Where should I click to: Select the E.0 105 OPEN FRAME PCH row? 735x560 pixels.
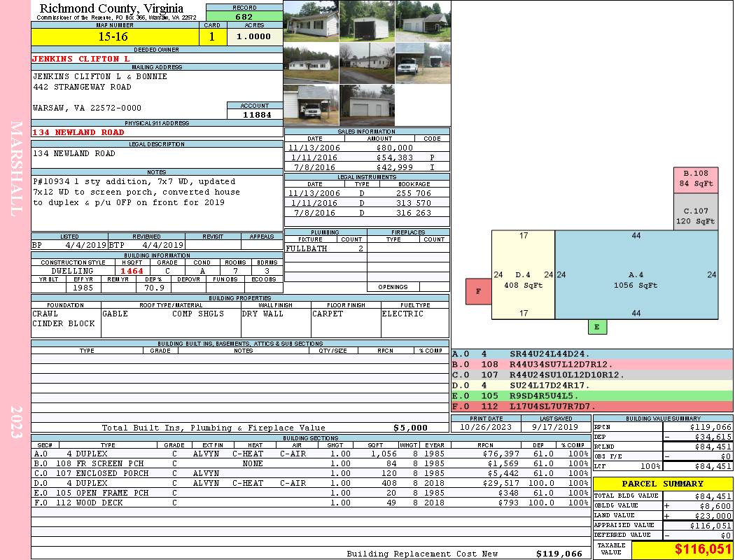tap(311, 493)
